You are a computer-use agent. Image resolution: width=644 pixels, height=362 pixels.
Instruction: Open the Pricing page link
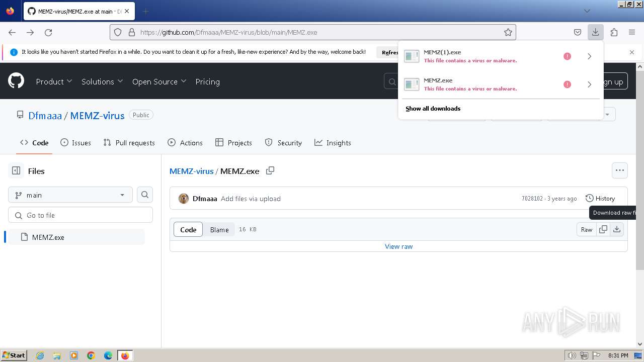point(207,81)
